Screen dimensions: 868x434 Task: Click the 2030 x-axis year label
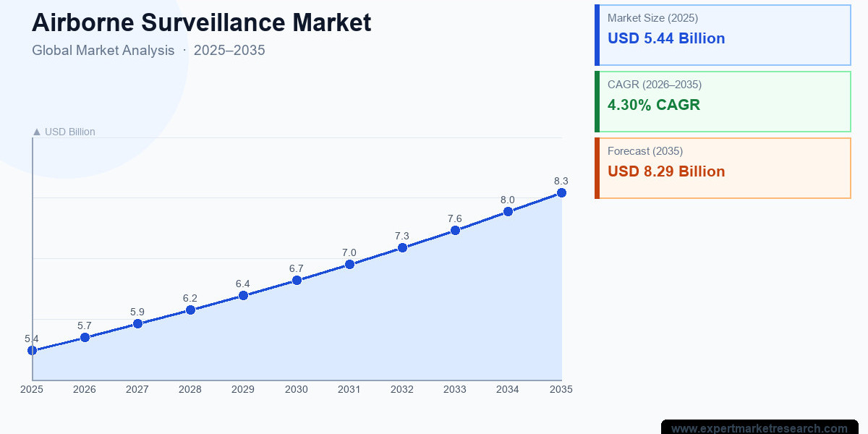[x=297, y=389]
